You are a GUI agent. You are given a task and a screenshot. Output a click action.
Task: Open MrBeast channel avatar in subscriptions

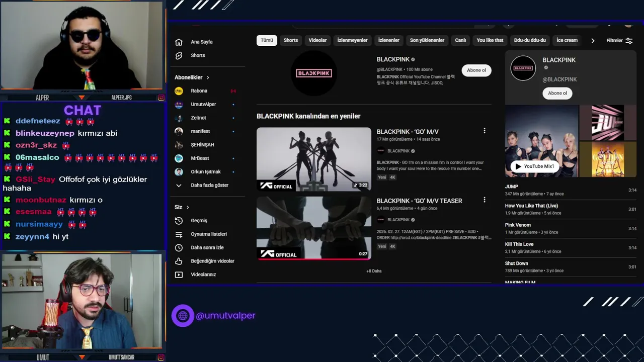(x=179, y=158)
